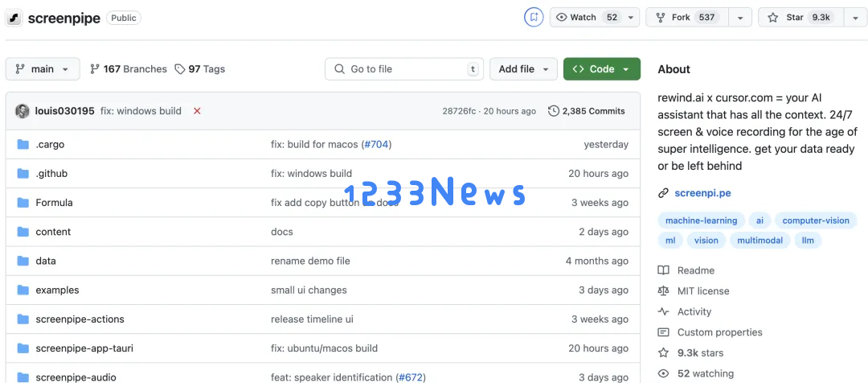
Task: Click the red failed build status icon
Action: pos(197,111)
